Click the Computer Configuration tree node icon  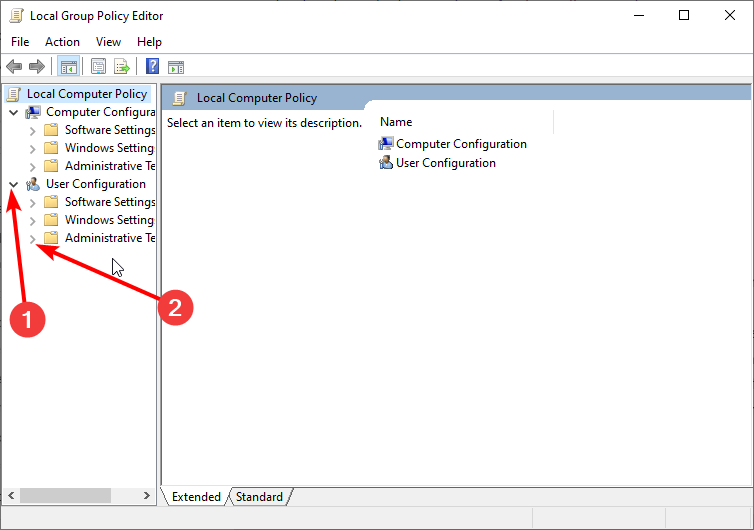(33, 113)
